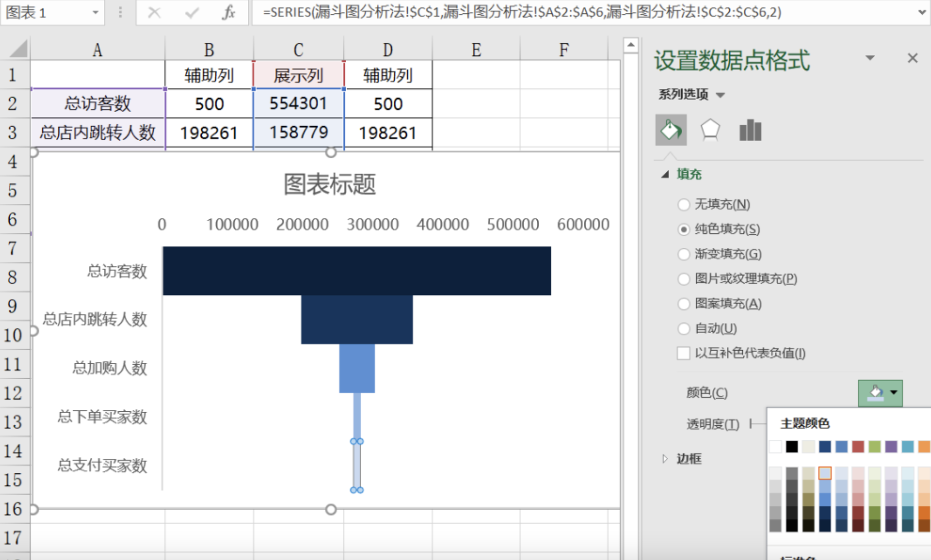Open the name box dropdown arrow
The width and height of the screenshot is (931, 560).
point(95,13)
